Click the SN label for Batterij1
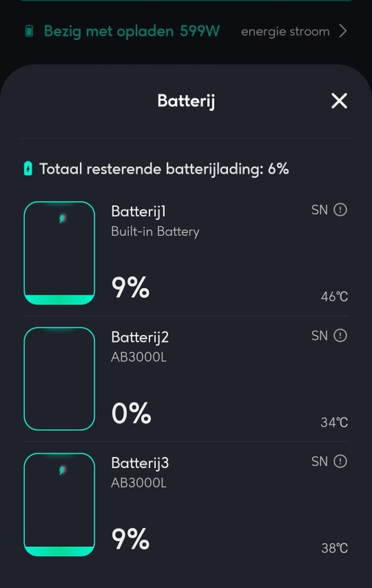This screenshot has width=372, height=588. 320,210
